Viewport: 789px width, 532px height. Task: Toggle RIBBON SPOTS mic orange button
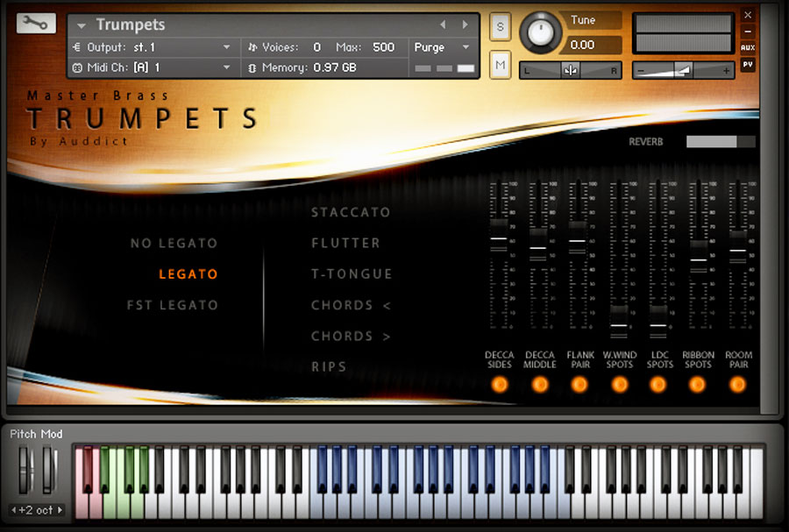697,385
